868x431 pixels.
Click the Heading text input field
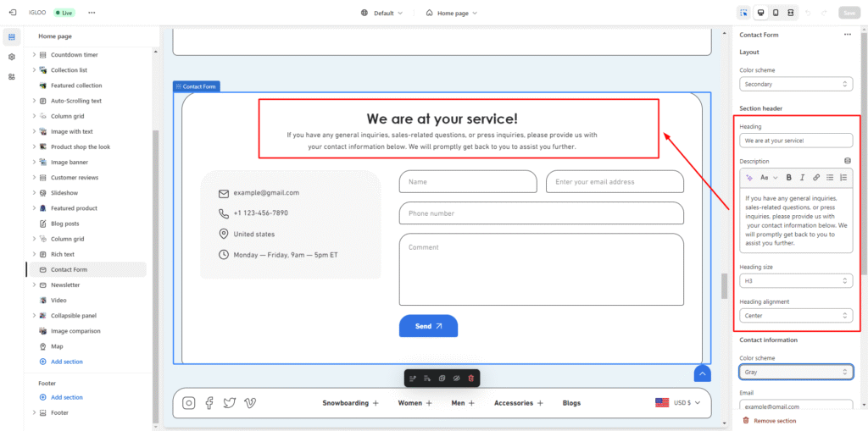tap(795, 141)
